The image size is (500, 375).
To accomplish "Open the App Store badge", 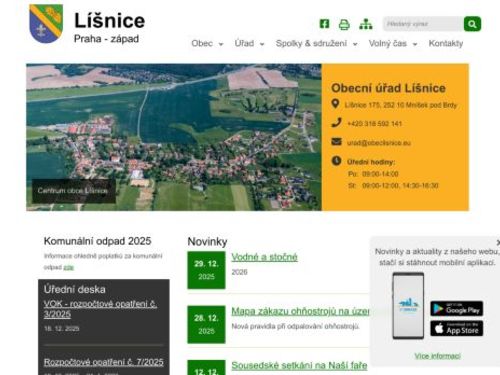I will pos(456,328).
